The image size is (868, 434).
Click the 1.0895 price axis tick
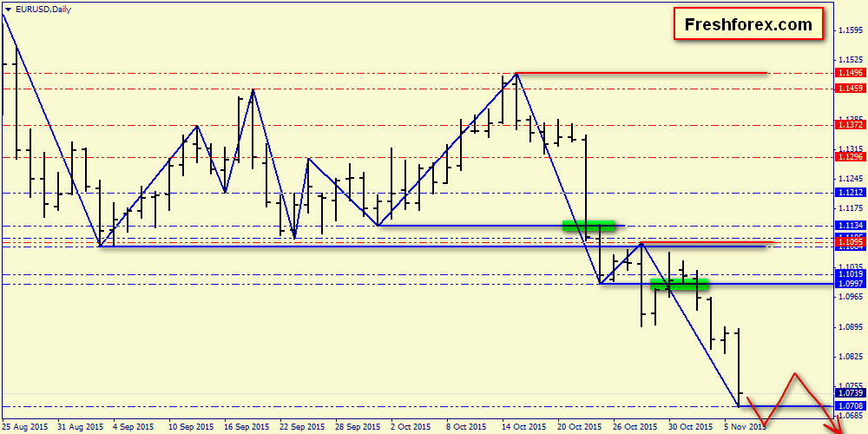tap(849, 327)
